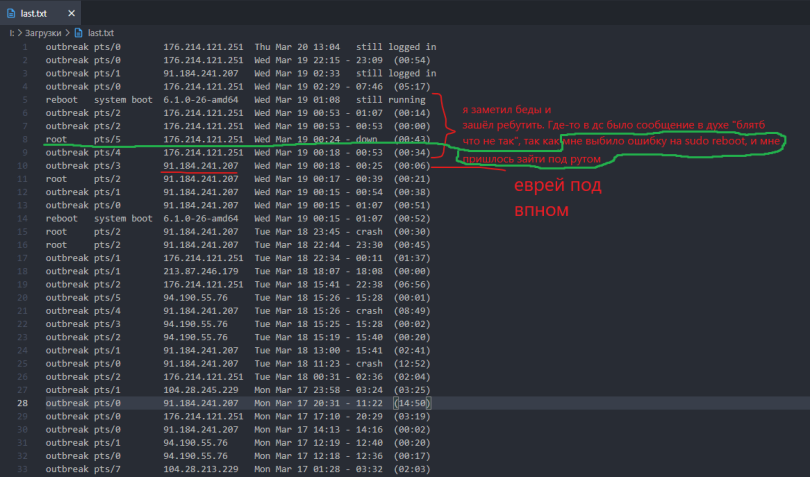Click "root" on line 11

coord(56,179)
